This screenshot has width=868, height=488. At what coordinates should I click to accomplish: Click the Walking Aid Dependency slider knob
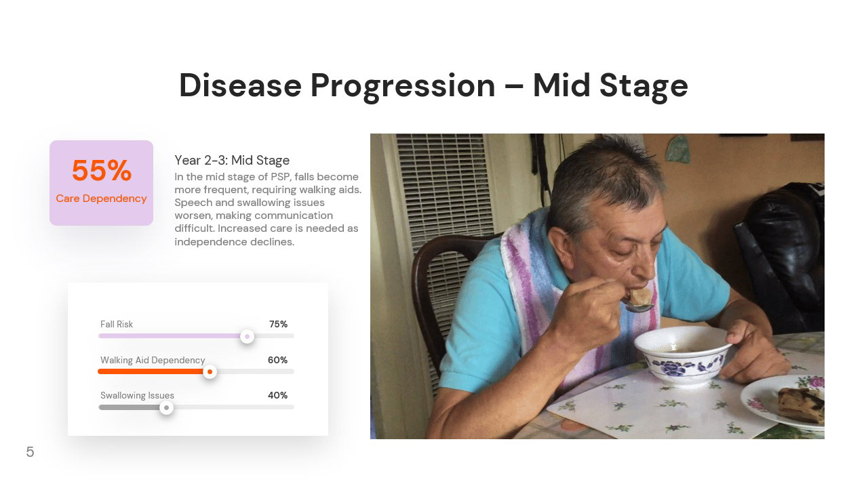210,371
